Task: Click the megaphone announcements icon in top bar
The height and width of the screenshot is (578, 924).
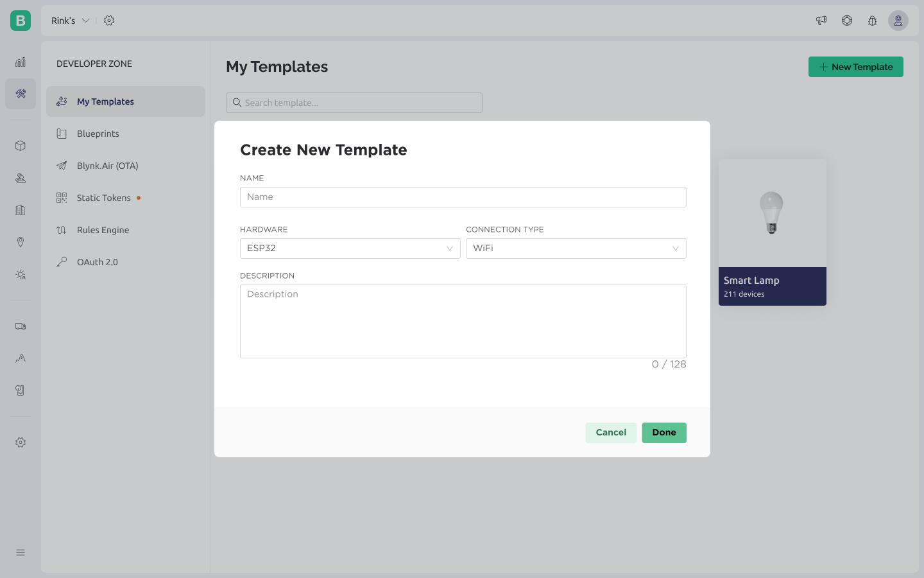Action: click(x=821, y=20)
